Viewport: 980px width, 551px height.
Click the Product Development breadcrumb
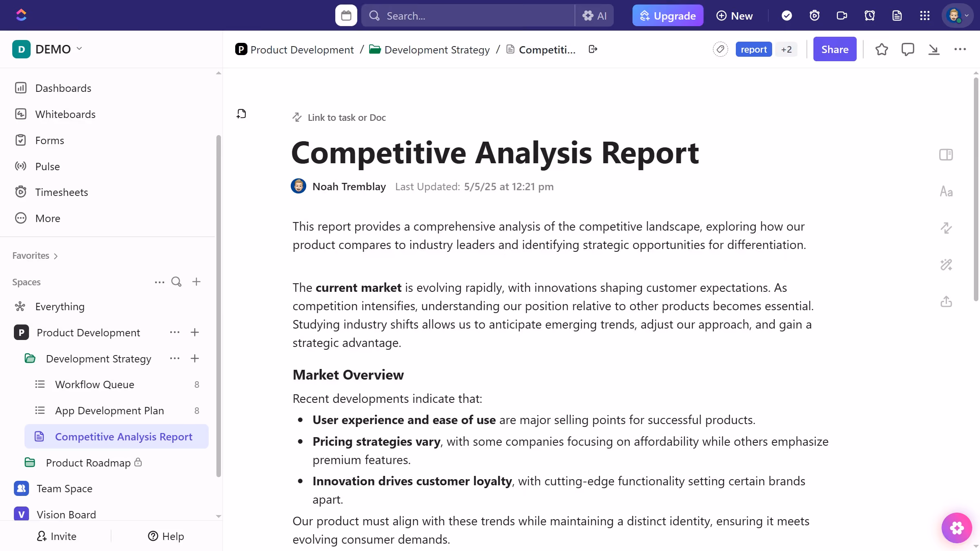click(295, 49)
